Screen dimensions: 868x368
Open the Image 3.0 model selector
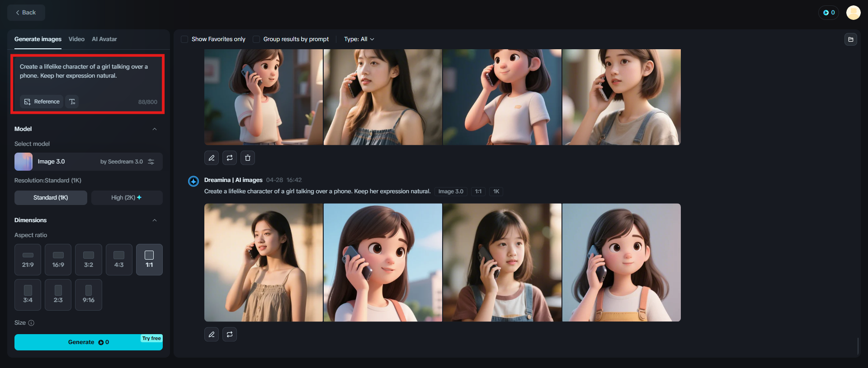[x=89, y=162]
